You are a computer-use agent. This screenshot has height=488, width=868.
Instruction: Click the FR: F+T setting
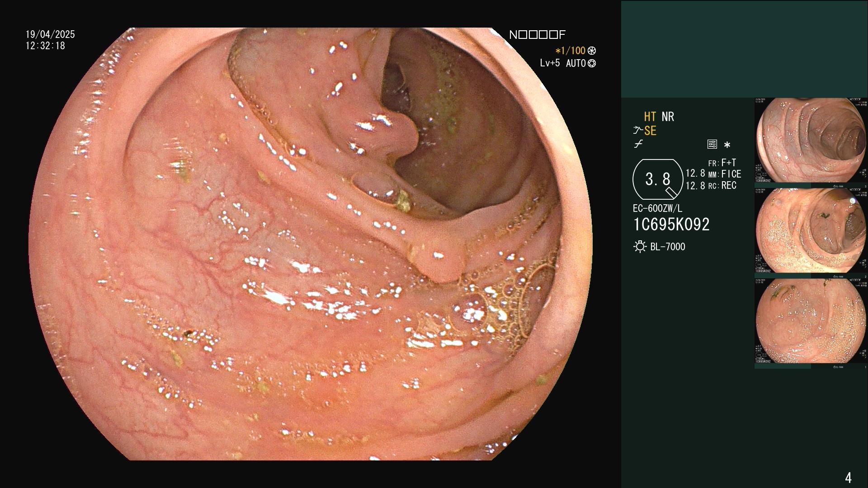click(x=722, y=163)
